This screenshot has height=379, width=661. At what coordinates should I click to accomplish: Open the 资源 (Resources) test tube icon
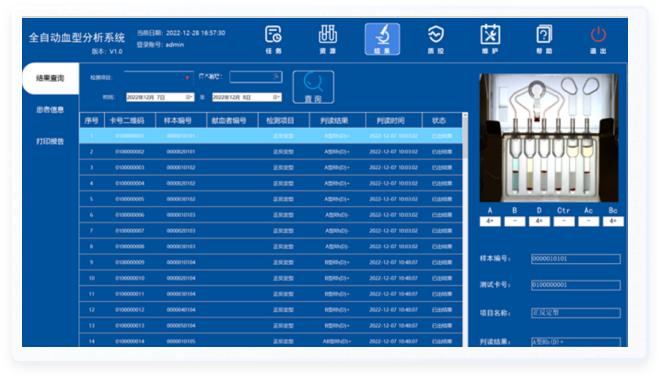click(x=328, y=39)
